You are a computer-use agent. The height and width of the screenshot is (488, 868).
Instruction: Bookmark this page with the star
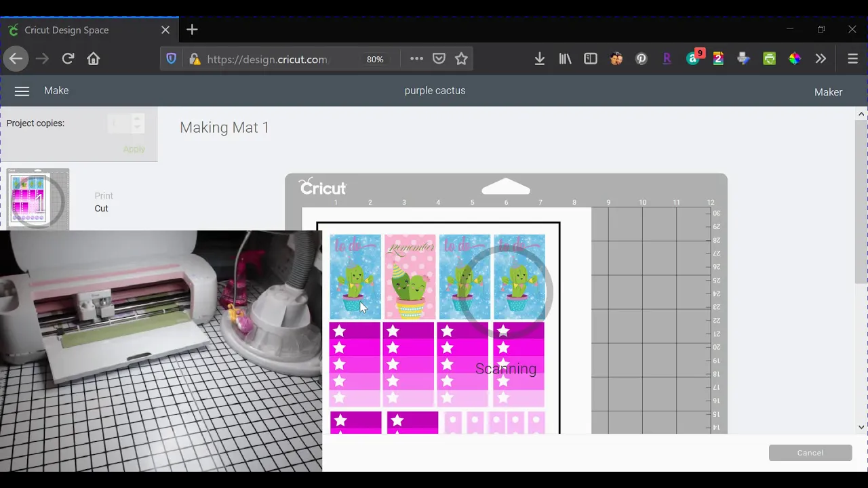coord(461,59)
